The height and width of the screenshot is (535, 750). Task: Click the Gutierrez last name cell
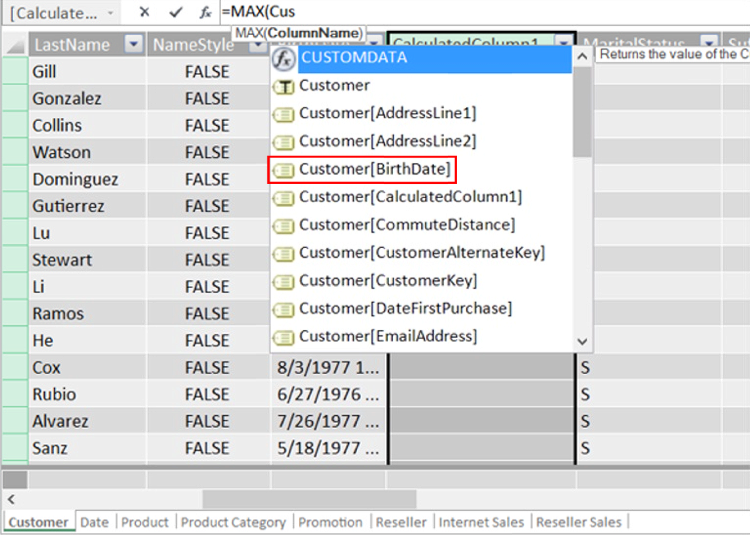(x=87, y=206)
